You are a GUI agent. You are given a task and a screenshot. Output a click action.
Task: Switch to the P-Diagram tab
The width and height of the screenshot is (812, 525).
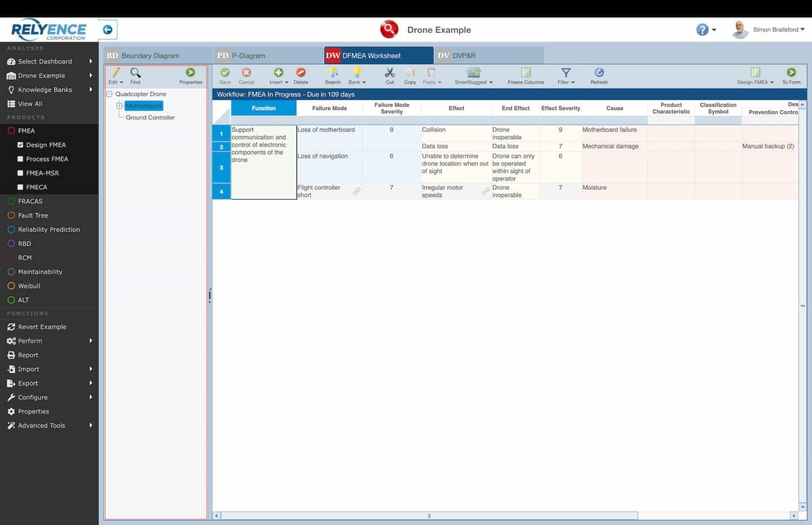point(248,55)
